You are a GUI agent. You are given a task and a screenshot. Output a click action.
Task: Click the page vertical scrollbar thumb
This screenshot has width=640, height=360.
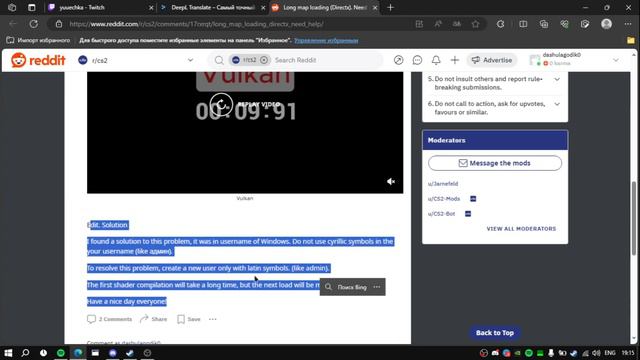pos(634,218)
